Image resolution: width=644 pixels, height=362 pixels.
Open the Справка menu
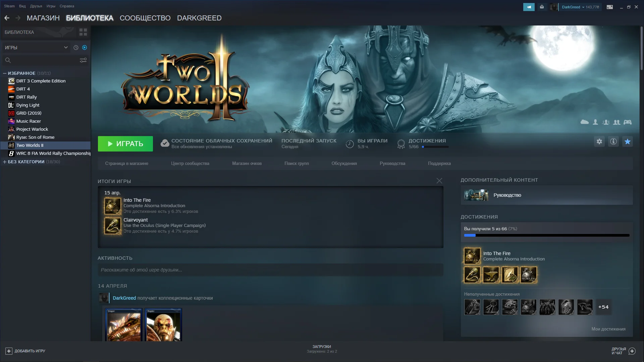67,6
